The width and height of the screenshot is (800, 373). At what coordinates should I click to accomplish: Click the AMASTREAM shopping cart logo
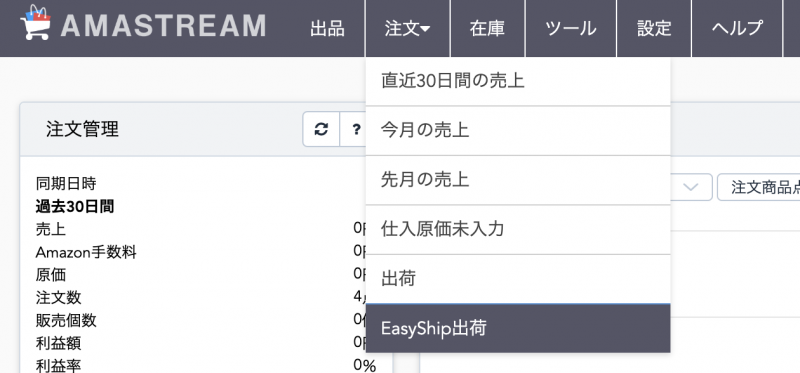(x=35, y=22)
